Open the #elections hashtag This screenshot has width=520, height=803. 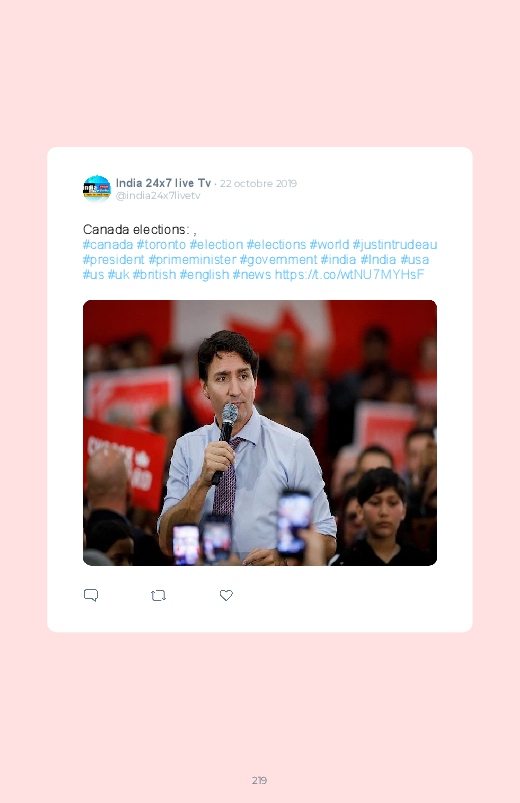(276, 244)
